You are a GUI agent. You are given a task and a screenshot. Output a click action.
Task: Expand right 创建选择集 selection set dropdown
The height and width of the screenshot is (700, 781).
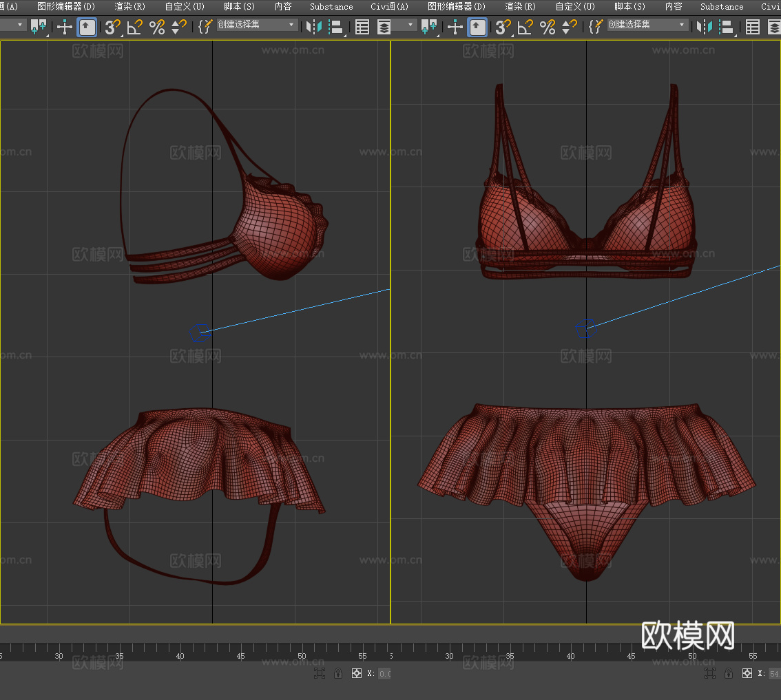[683, 25]
